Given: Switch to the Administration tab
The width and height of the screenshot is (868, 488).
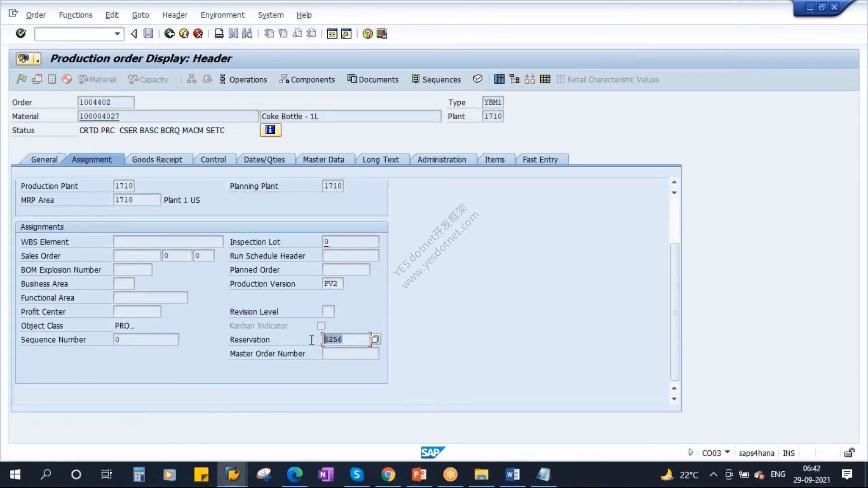Looking at the screenshot, I should [x=442, y=160].
